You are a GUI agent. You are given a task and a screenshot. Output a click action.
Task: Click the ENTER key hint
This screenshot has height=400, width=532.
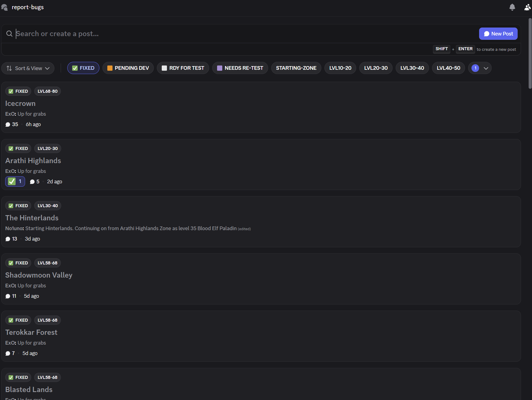[465, 49]
